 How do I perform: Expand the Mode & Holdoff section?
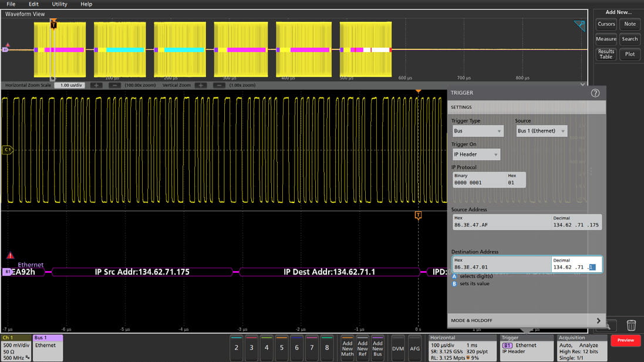point(526,320)
